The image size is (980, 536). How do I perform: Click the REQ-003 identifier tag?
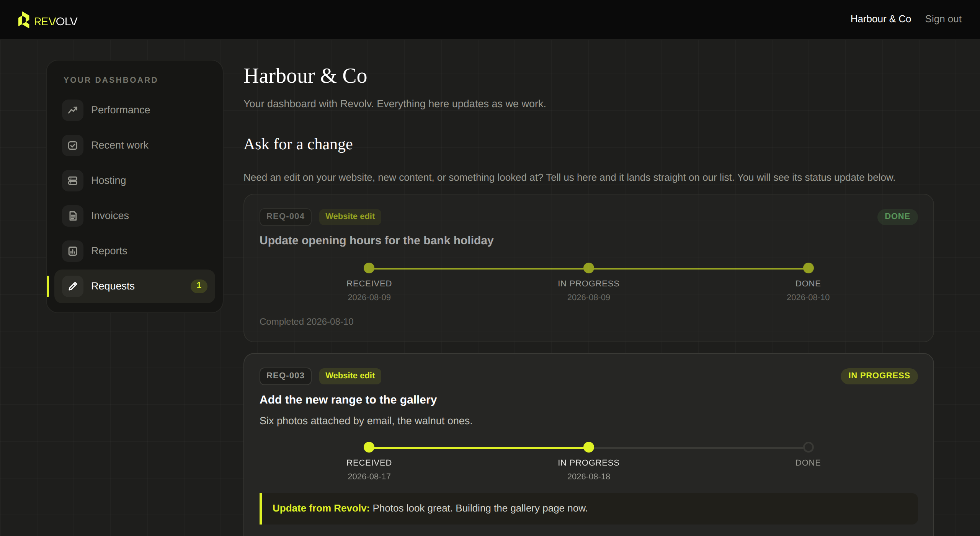coord(286,376)
